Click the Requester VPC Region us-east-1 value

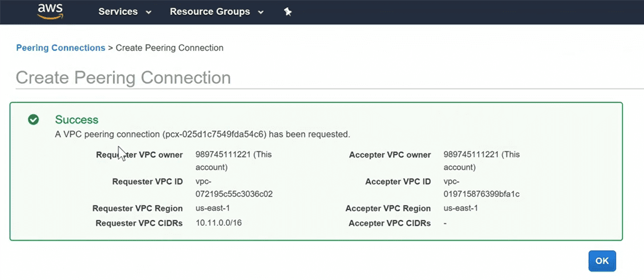point(213,208)
